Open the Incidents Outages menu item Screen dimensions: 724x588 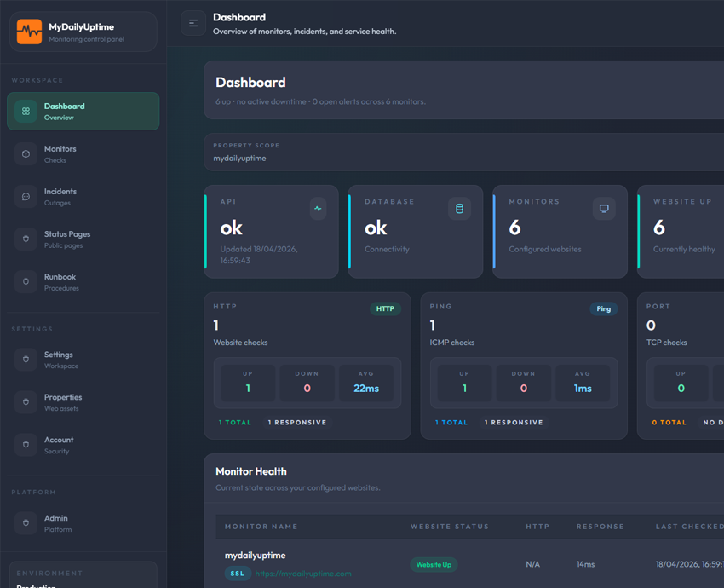click(83, 197)
